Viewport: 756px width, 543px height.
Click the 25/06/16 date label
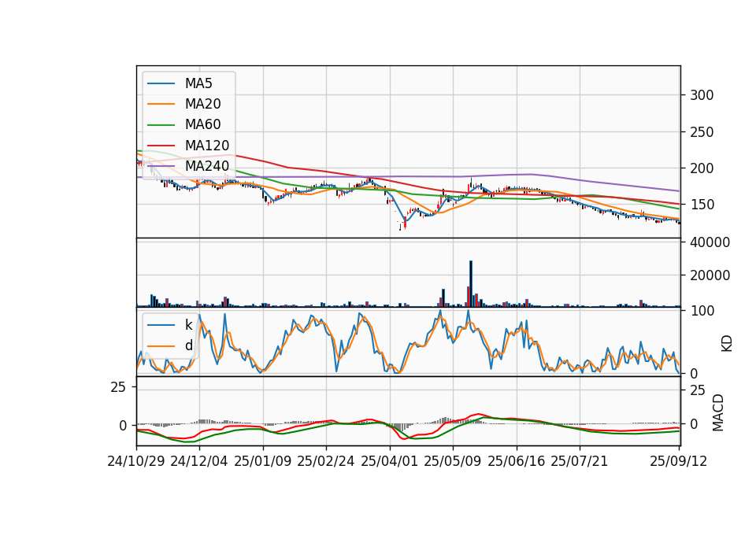[516, 461]
